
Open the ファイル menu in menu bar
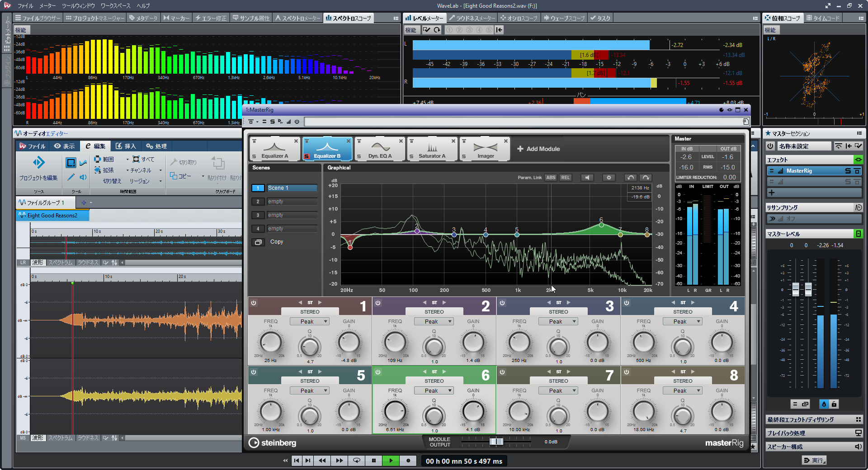click(25, 6)
